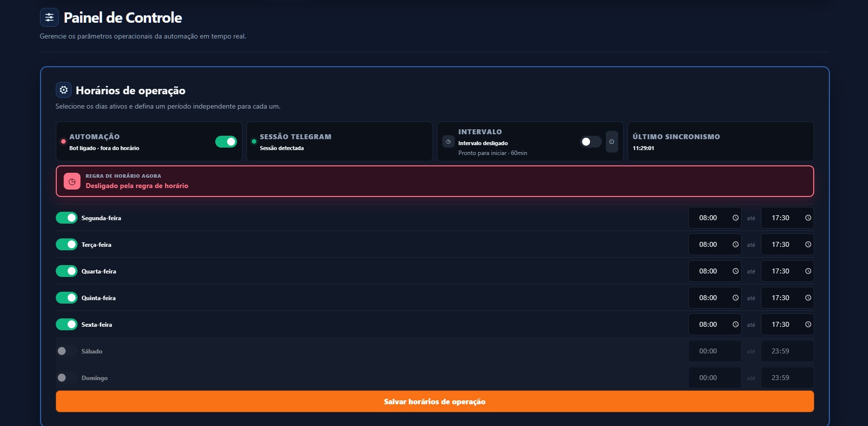
Task: Disable Quinta-feira schedule toggle
Action: [x=67, y=298]
